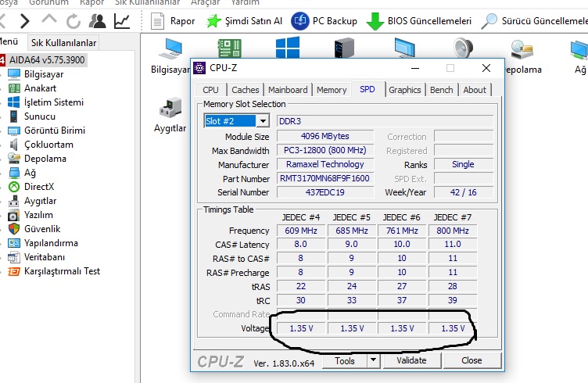Screen dimensions: 588x383
Task: Switch to the About tab in CPU-Z
Action: pyautogui.click(x=475, y=90)
